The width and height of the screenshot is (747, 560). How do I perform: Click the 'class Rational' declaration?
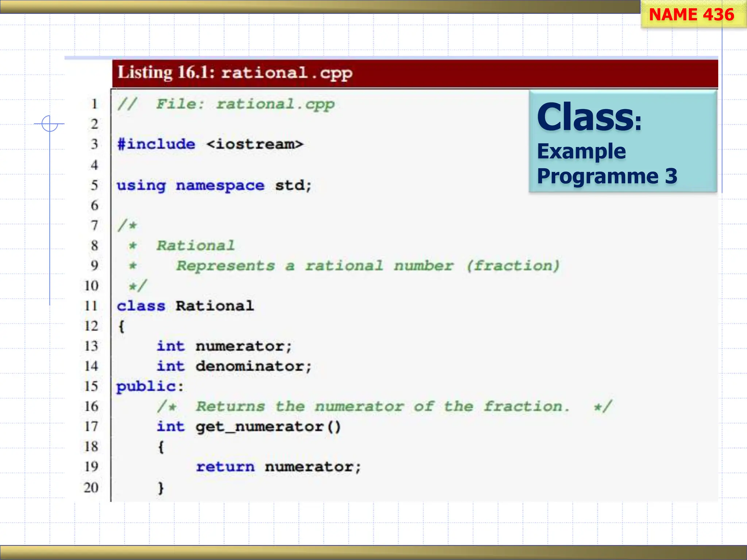pyautogui.click(x=185, y=306)
